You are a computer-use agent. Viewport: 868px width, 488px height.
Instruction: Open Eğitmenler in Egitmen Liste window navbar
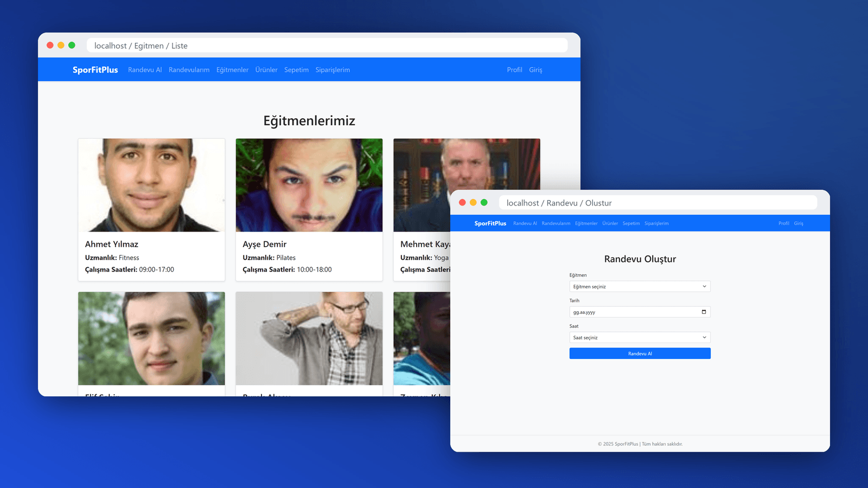pyautogui.click(x=232, y=70)
